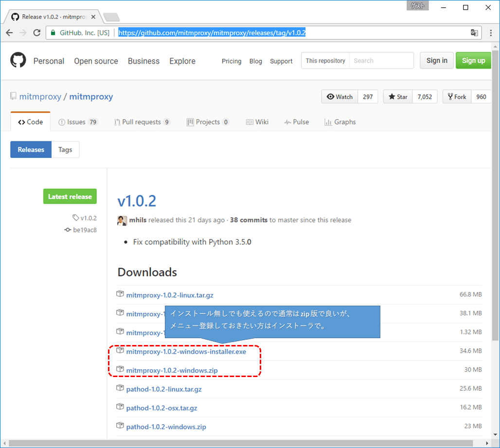Viewport: 500px width, 448px height.
Task: Open the Explore navigation link
Action: [x=182, y=61]
